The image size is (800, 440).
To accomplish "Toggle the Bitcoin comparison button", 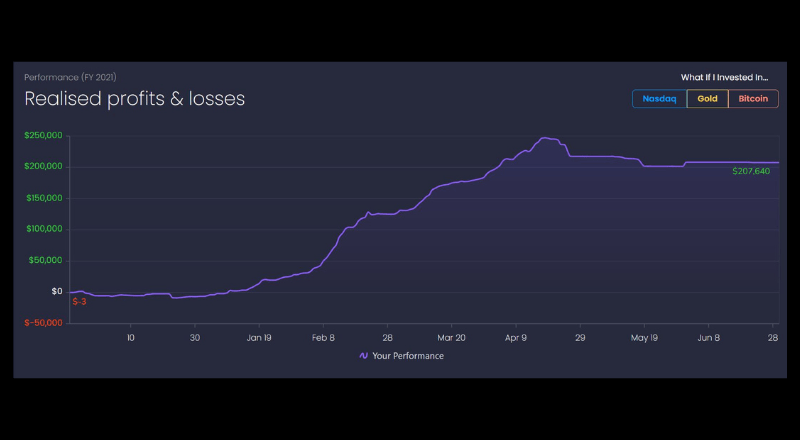I will coord(753,99).
